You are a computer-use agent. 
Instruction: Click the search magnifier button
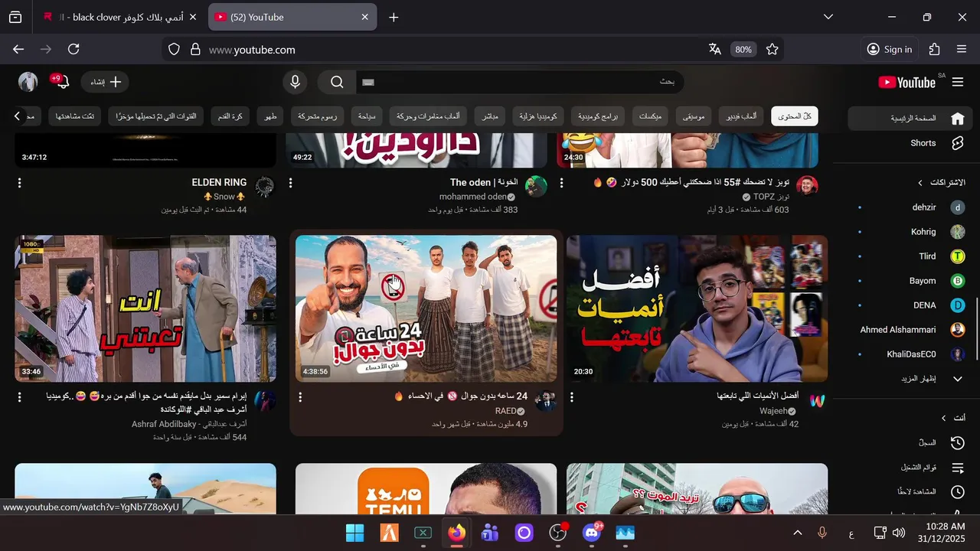[337, 82]
